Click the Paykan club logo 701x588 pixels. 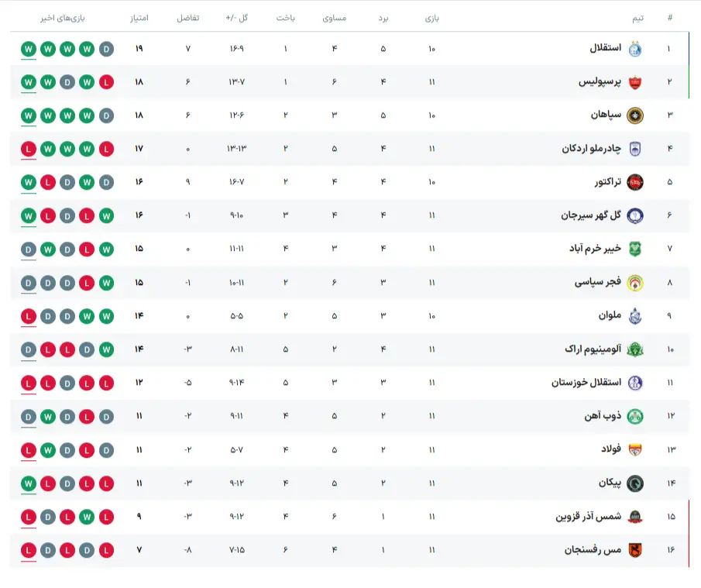[634, 483]
